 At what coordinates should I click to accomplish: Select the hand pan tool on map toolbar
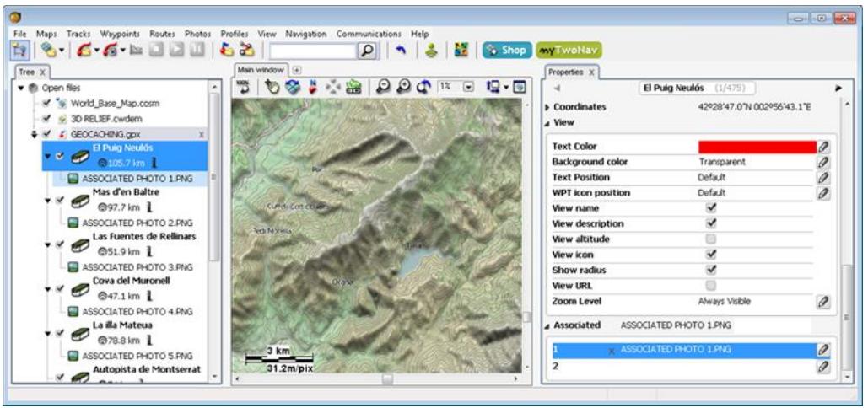pyautogui.click(x=271, y=88)
